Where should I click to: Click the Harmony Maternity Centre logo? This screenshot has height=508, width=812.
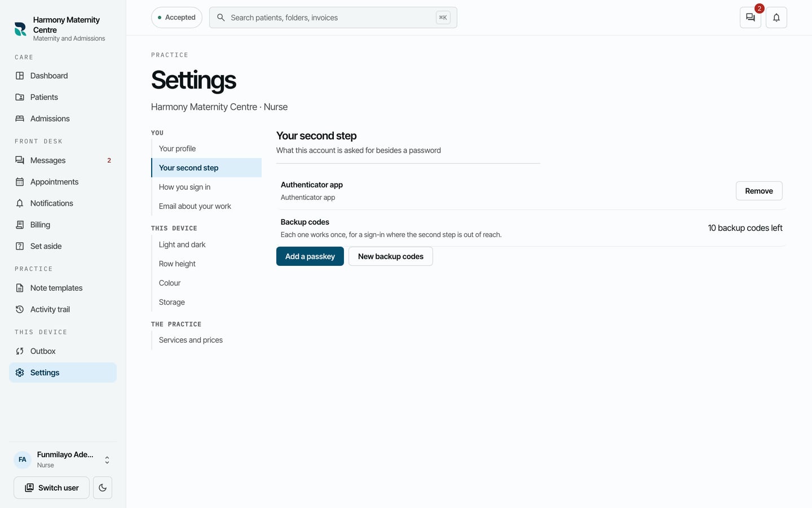point(20,29)
